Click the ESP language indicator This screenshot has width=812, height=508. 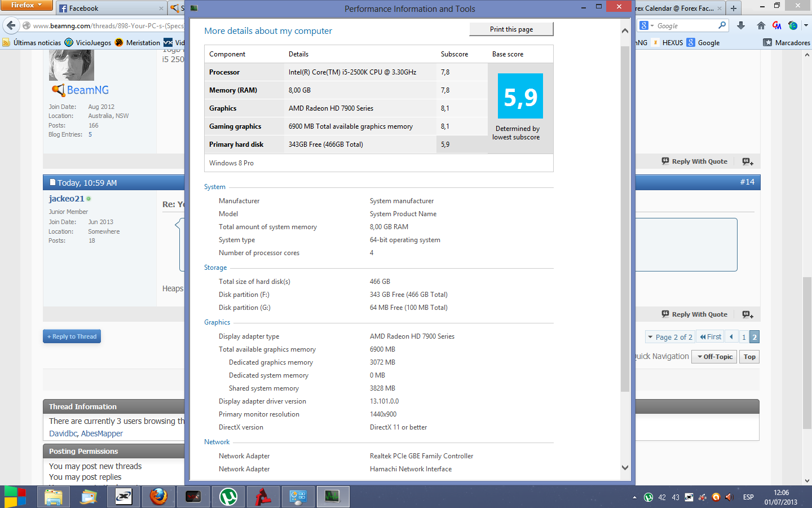point(748,497)
